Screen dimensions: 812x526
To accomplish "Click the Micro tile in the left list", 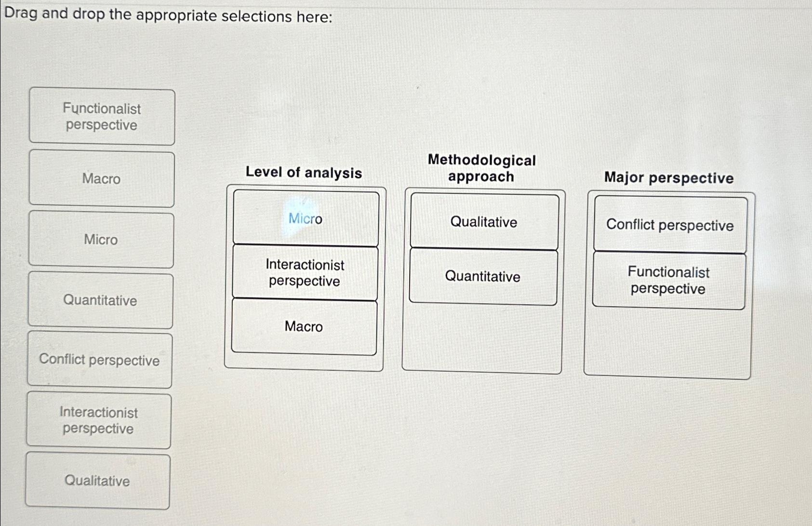I will click(101, 240).
